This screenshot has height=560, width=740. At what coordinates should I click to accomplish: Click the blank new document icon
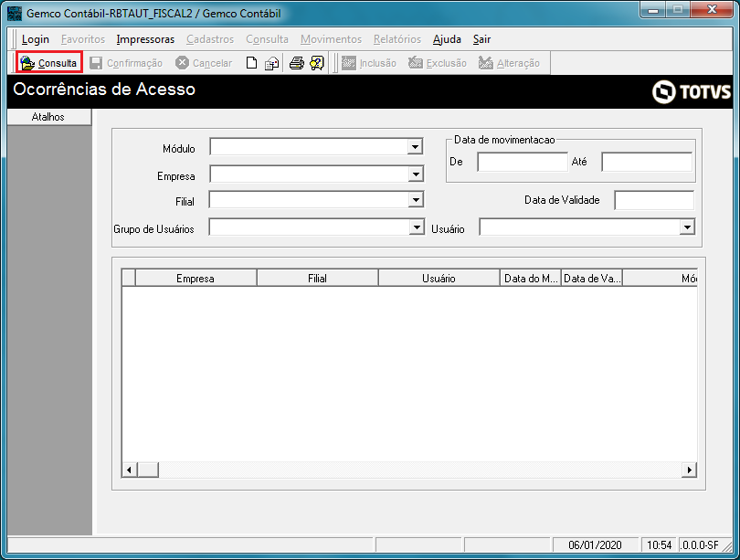[251, 63]
